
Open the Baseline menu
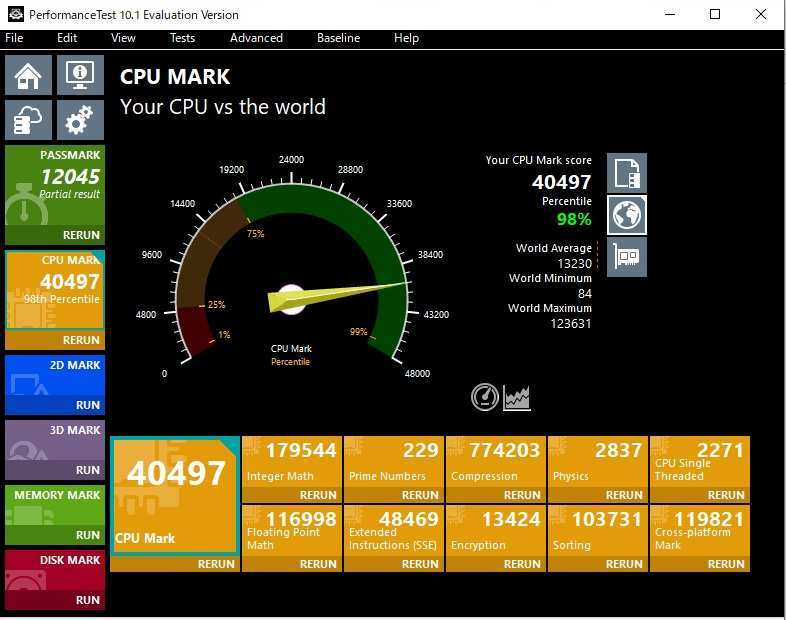[x=338, y=38]
